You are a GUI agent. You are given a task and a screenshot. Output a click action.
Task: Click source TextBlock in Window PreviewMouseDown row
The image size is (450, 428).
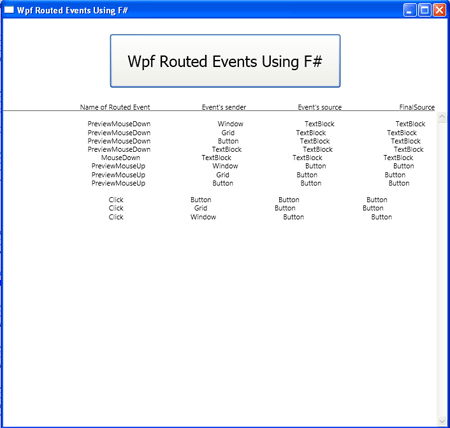319,124
